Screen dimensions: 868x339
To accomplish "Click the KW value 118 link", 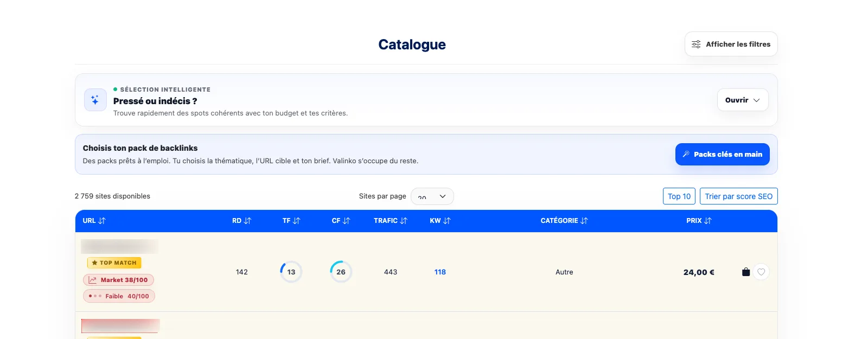I will click(440, 272).
